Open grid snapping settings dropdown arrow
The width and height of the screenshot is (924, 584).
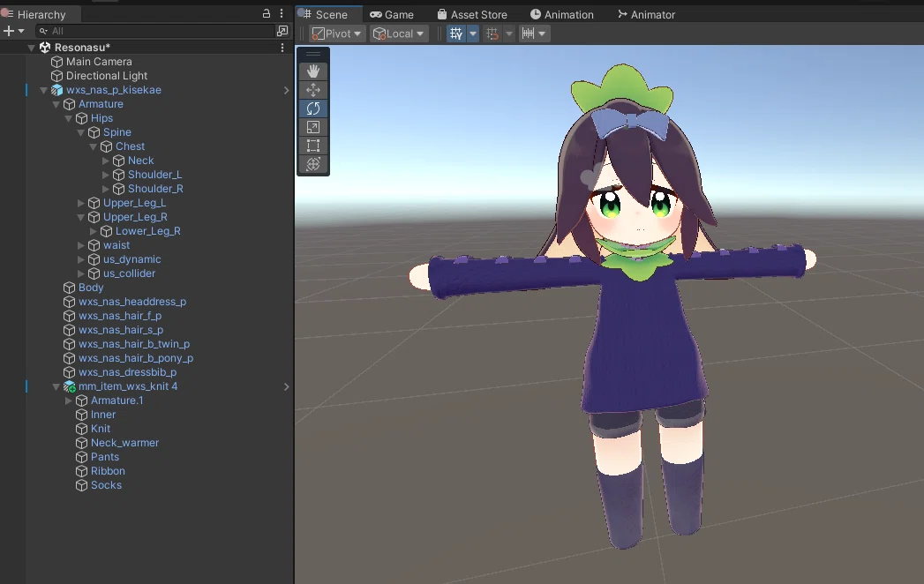point(509,34)
